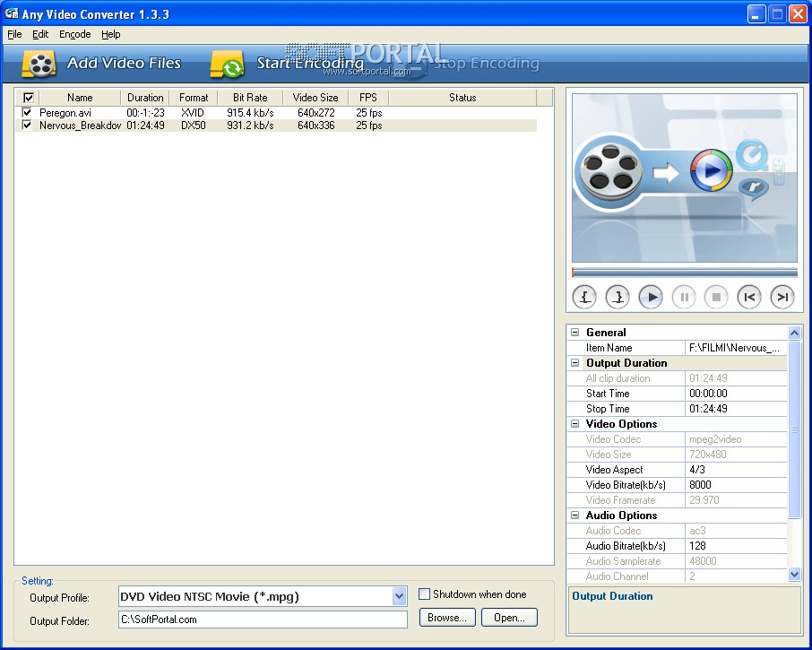Screen dimensions: 812x650
Task: Open the Help menu
Action: (x=111, y=34)
